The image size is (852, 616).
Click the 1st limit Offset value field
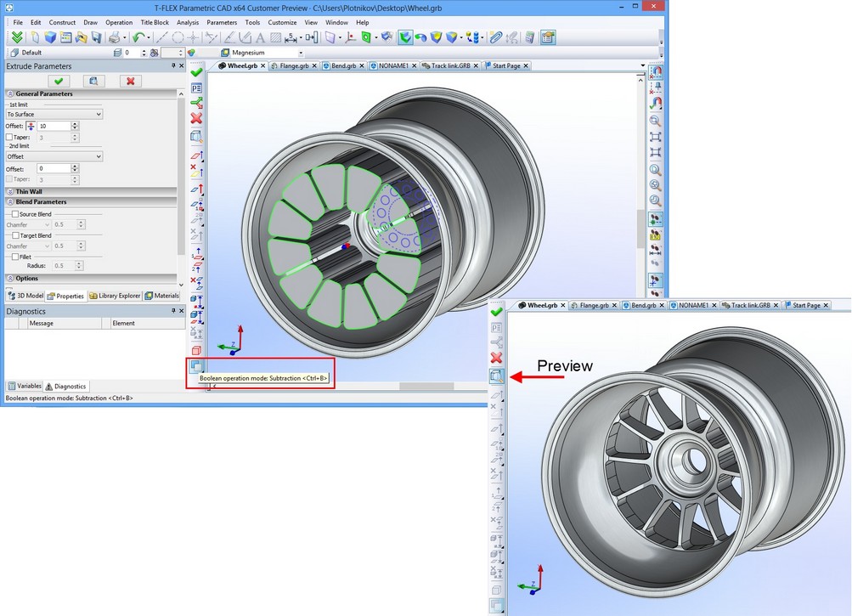tap(53, 126)
